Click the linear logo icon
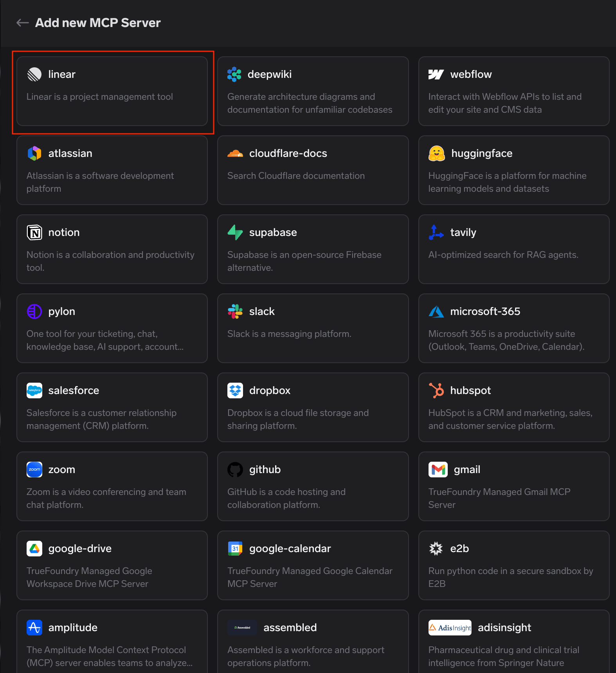This screenshot has height=673, width=616. (34, 74)
